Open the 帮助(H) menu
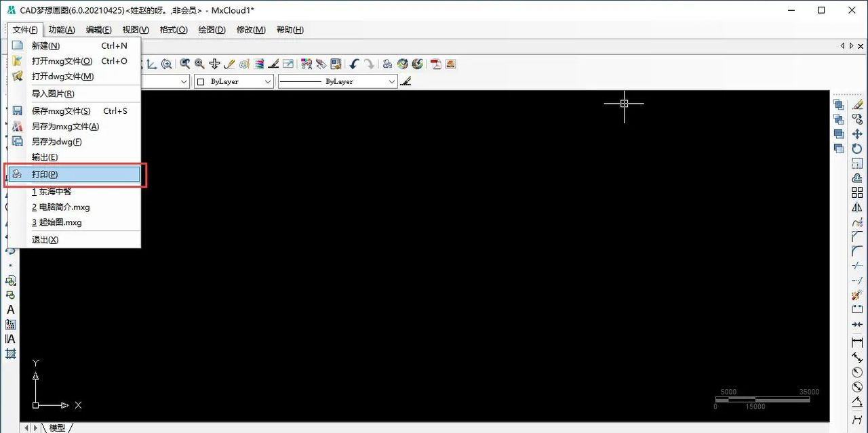Image resolution: width=868 pixels, height=433 pixels. pos(290,30)
